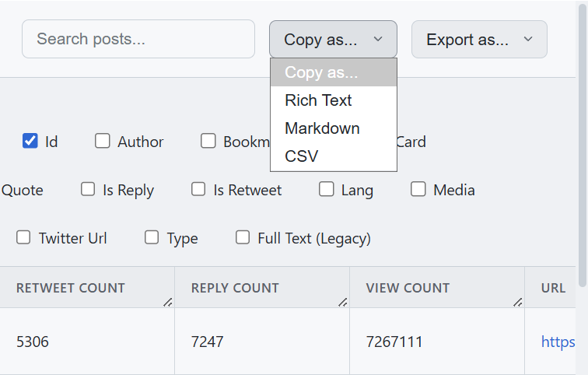The width and height of the screenshot is (588, 375).
Task: Open the Copy as dropdown
Action: [x=333, y=39]
